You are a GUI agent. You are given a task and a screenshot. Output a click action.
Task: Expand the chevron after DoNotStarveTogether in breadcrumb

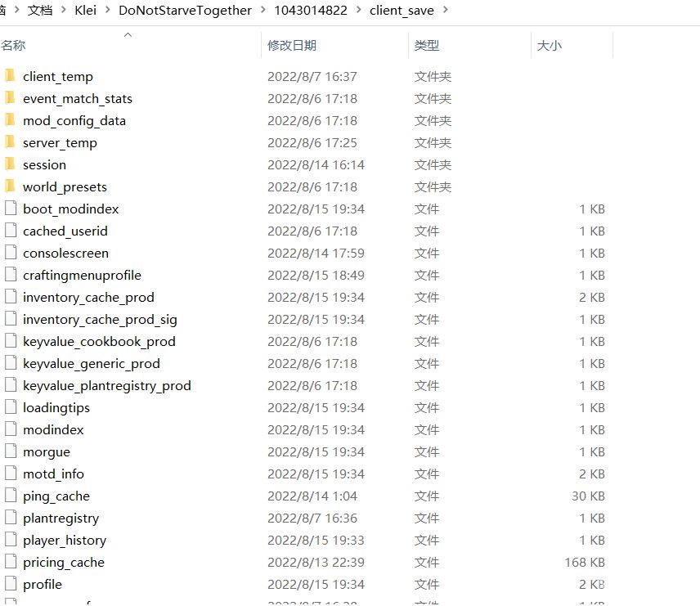pyautogui.click(x=262, y=9)
